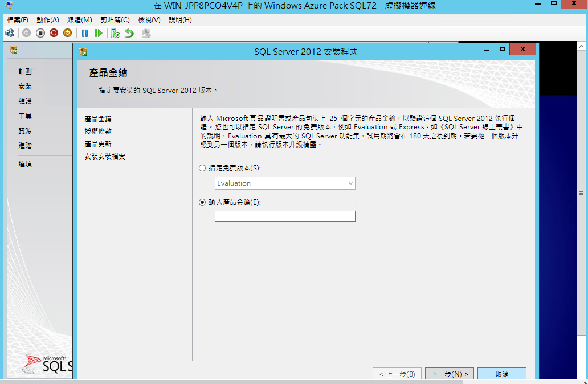Click the scroll up arrow of VM viewer
Image resolution: width=588 pixels, height=384 pixels.
[x=581, y=47]
